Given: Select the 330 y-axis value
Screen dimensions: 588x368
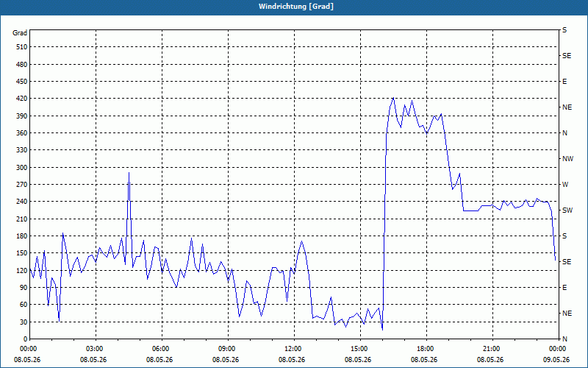Looking at the screenshot, I should [22, 150].
